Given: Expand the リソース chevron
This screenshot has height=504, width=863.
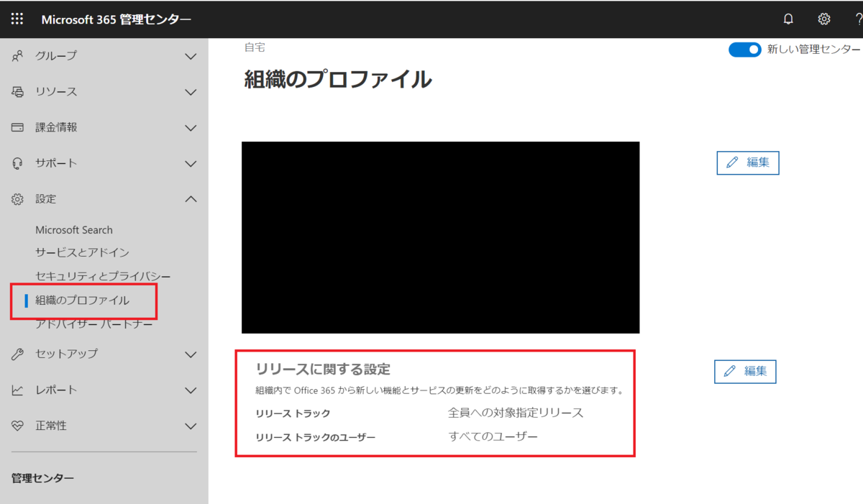Looking at the screenshot, I should 191,92.
